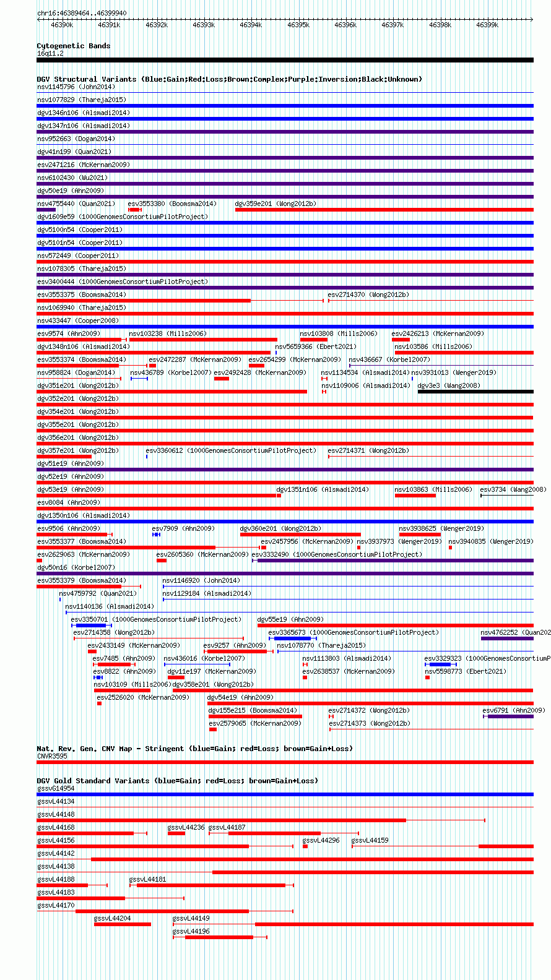
Task: Open CNVR3595 stringent CNV map label
Action: [x=52, y=756]
